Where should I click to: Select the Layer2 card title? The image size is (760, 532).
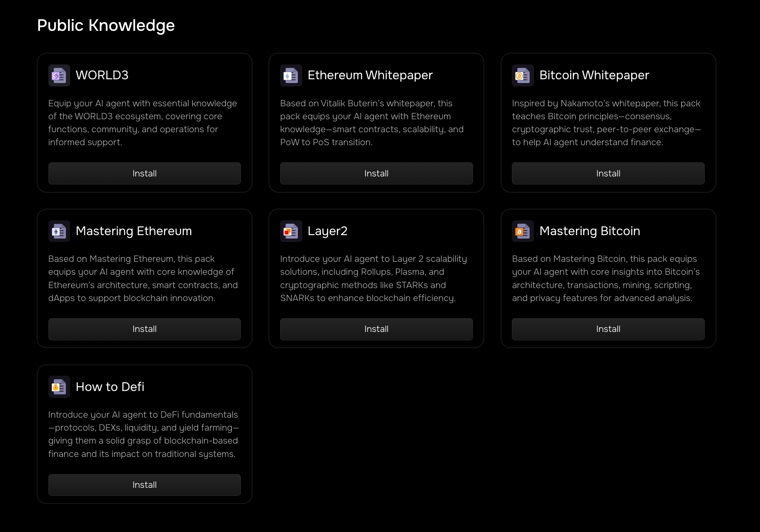327,231
